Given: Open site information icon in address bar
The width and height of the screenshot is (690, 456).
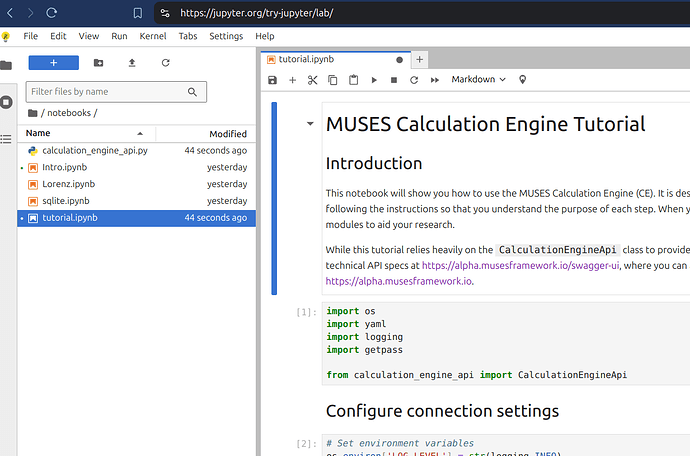Looking at the screenshot, I should click(165, 13).
